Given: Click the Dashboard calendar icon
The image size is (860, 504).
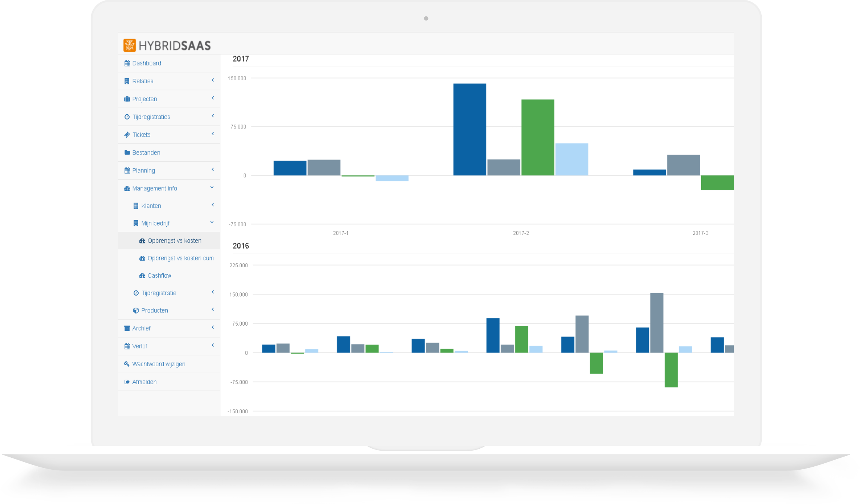Looking at the screenshot, I should tap(127, 63).
